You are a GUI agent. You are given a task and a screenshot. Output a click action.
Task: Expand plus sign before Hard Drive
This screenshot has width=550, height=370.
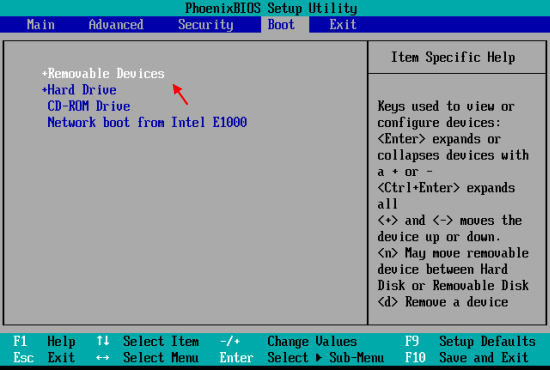44,90
